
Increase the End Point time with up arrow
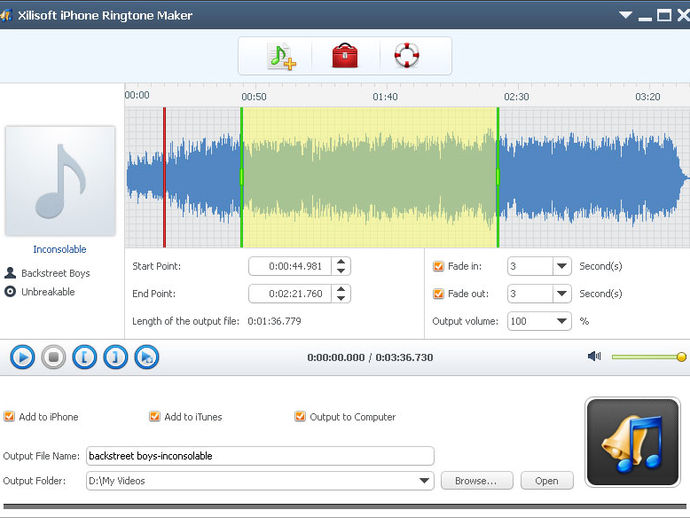click(x=341, y=289)
